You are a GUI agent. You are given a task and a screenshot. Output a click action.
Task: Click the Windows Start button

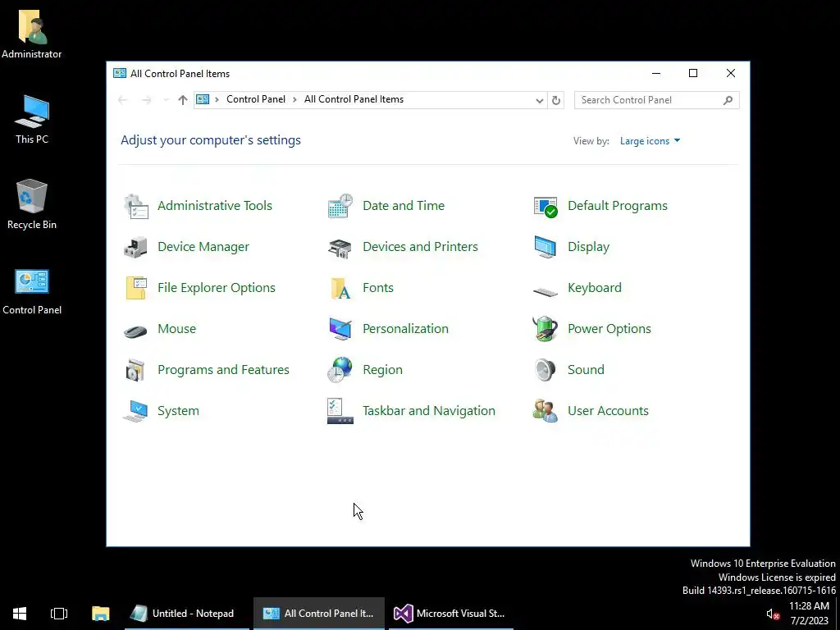[20, 614]
